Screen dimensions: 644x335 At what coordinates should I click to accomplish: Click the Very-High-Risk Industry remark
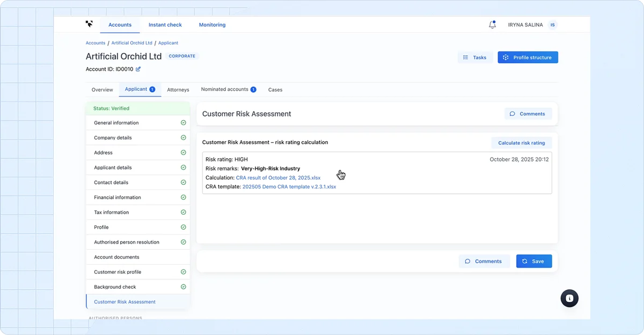click(x=270, y=169)
